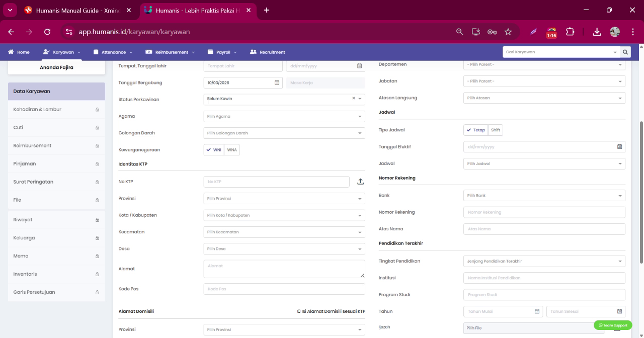Open Kehadiran & Lembur sidebar section
Viewport: 644px width, 338px height.
pyautogui.click(x=56, y=109)
